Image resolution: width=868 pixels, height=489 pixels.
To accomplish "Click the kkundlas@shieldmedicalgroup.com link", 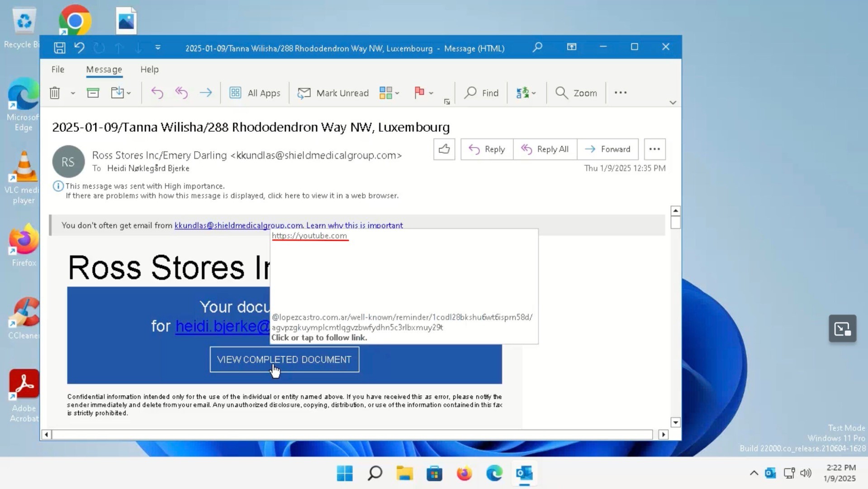I will pos(238,225).
